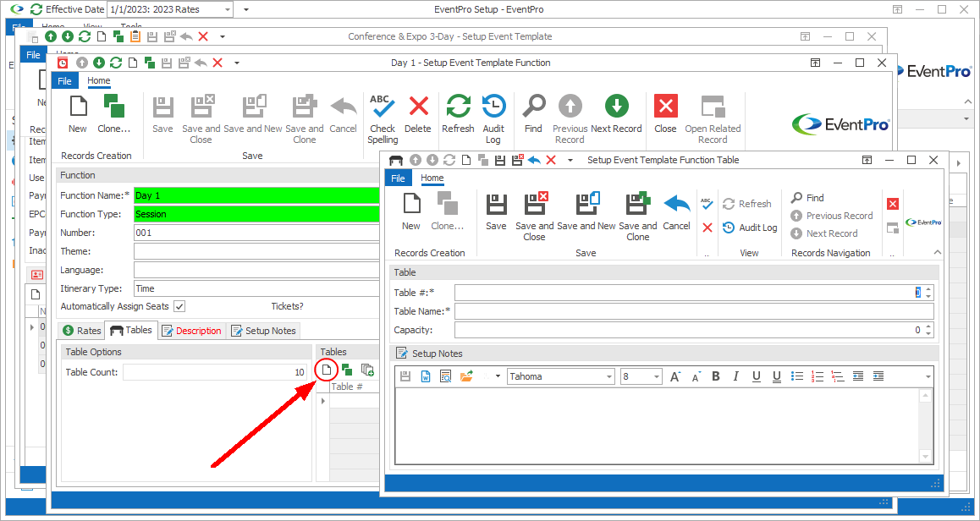Screen dimensions: 980x521
Task: Open File menu in Function Table window
Action: coord(398,178)
